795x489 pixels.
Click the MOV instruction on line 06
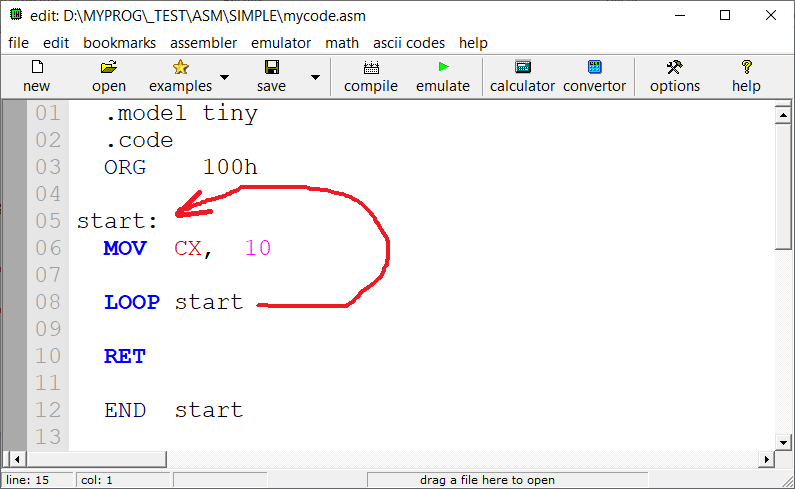tap(125, 249)
